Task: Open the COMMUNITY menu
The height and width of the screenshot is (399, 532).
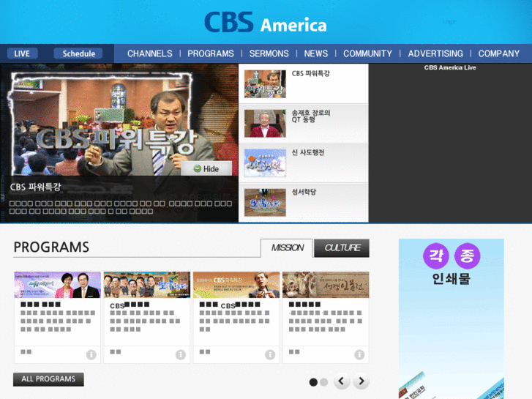Action: pyautogui.click(x=367, y=53)
